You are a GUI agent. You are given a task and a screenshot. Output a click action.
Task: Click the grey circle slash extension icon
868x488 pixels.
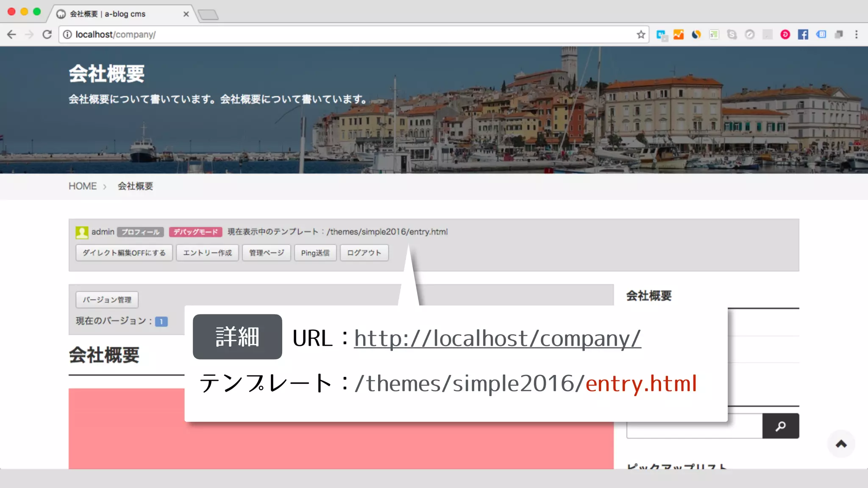(x=750, y=34)
